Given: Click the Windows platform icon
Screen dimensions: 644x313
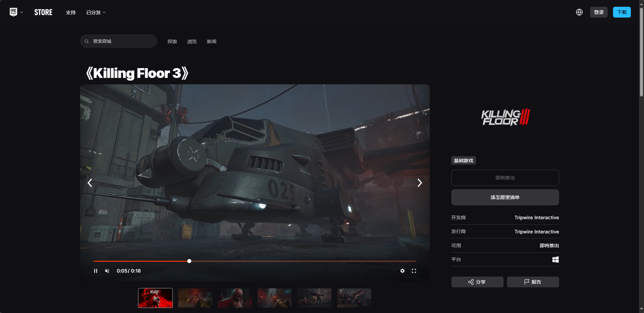Looking at the screenshot, I should click(x=556, y=259).
